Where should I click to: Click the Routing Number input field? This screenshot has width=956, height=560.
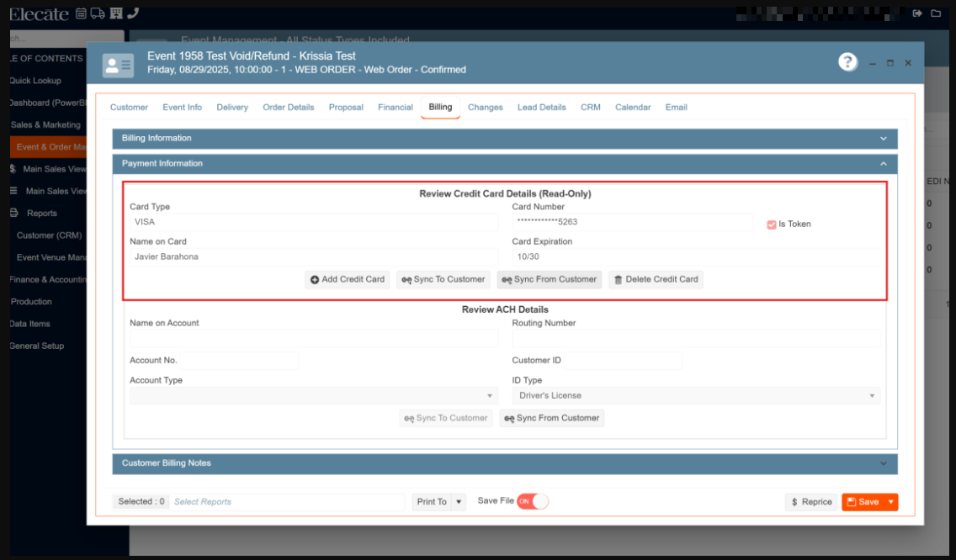(x=696, y=339)
